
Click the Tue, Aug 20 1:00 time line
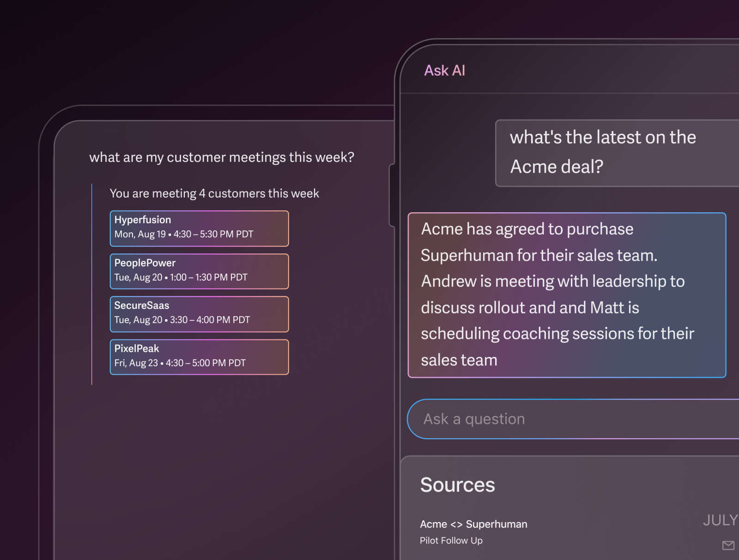[x=181, y=277]
